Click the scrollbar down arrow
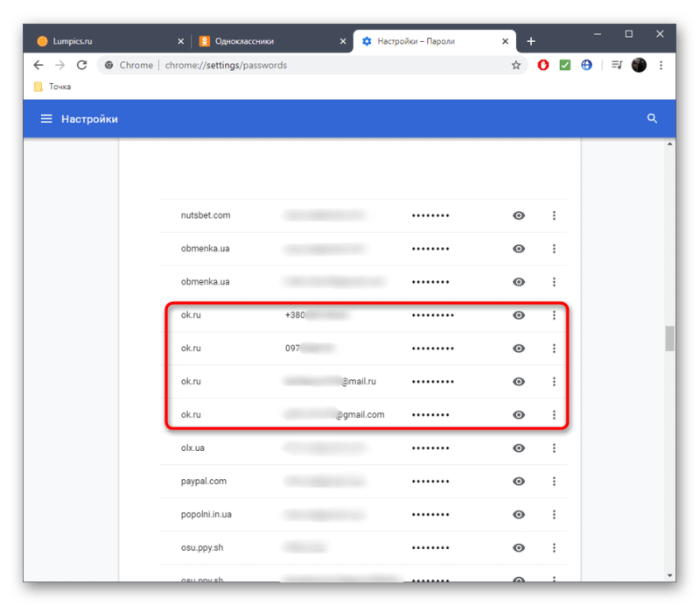The height and width of the screenshot is (606, 700). pos(669,575)
